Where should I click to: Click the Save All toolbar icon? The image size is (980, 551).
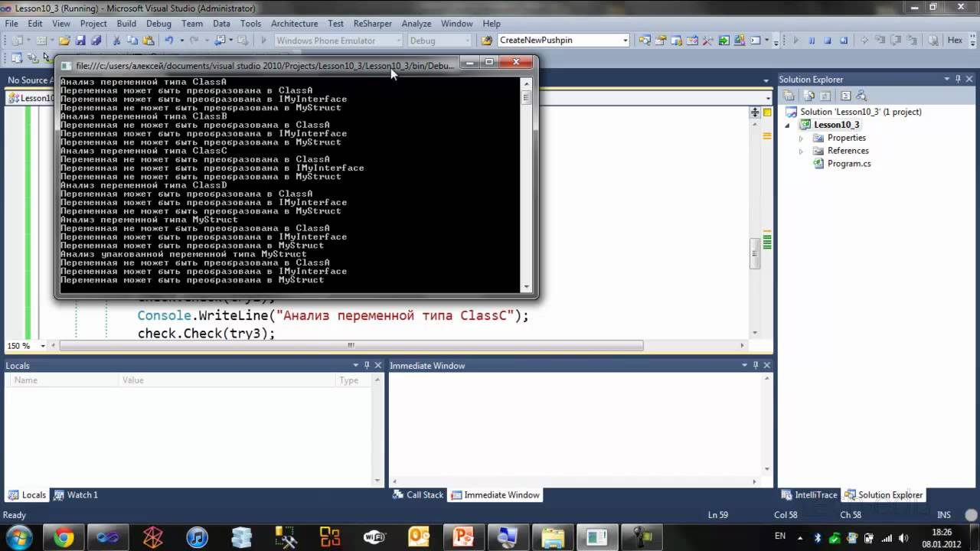coord(96,41)
